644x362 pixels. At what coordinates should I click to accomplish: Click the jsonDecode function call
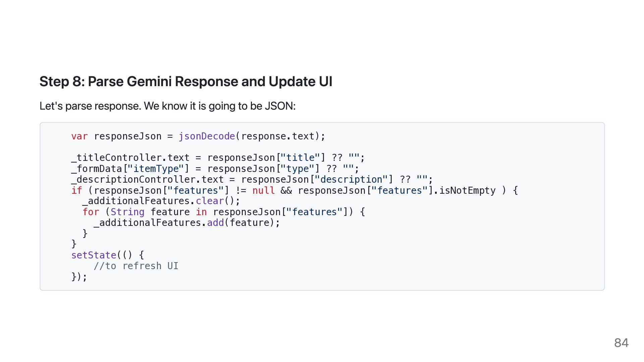tap(207, 136)
